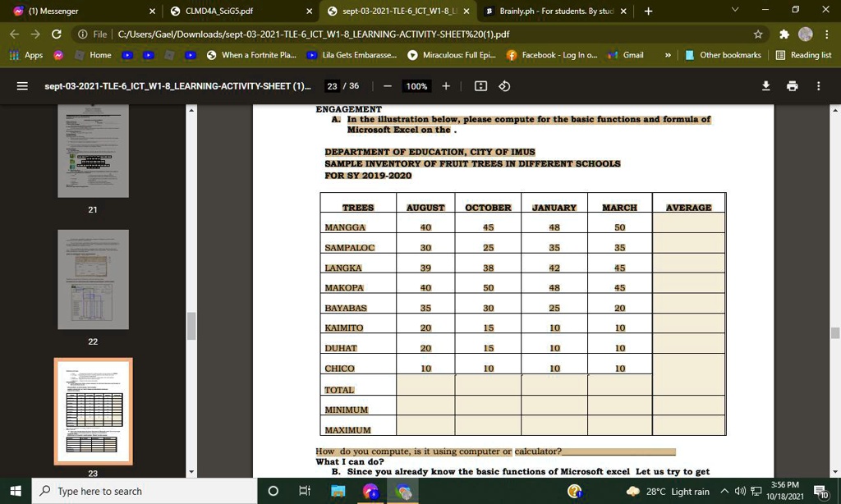Click the document scrollbar thumb
This screenshot has height=504, width=841.
coord(835,332)
